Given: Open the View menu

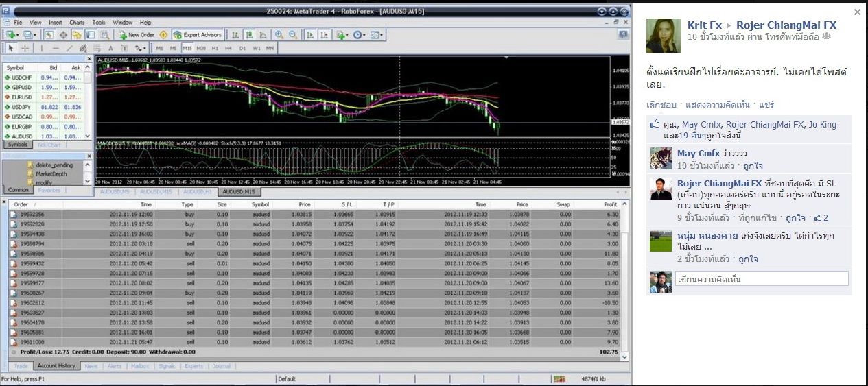Looking at the screenshot, I should point(36,23).
